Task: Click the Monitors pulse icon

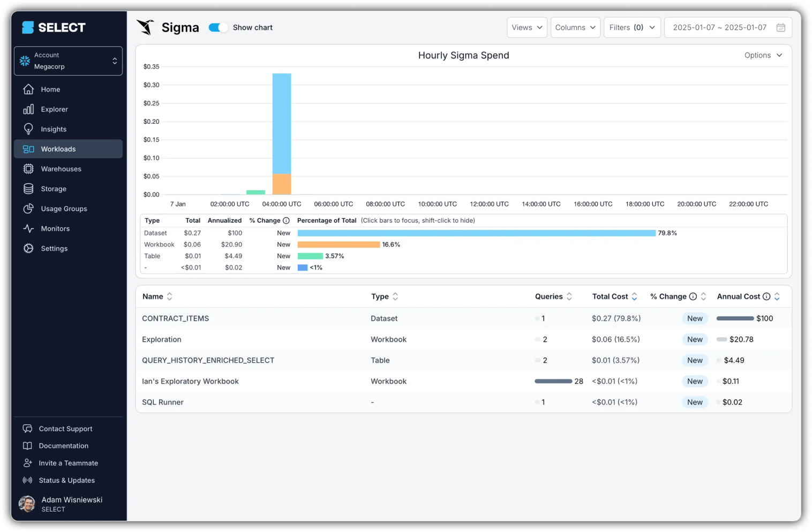Action: [x=28, y=228]
